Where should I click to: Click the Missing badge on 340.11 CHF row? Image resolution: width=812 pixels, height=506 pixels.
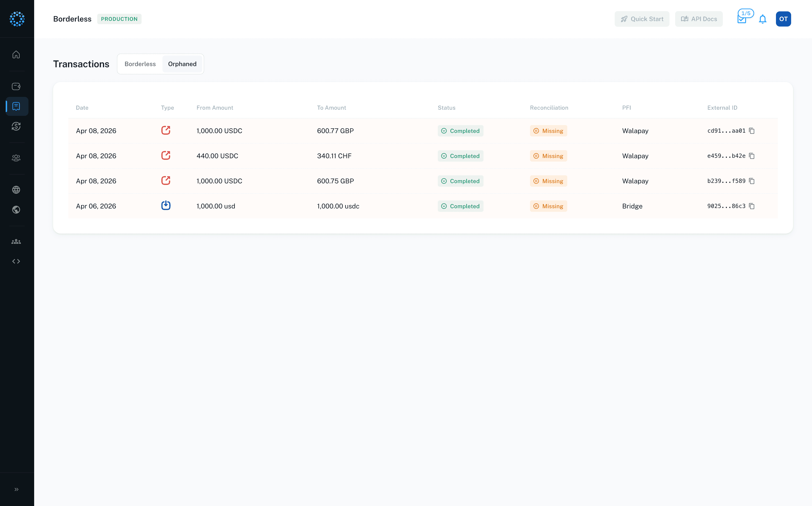[548, 156]
